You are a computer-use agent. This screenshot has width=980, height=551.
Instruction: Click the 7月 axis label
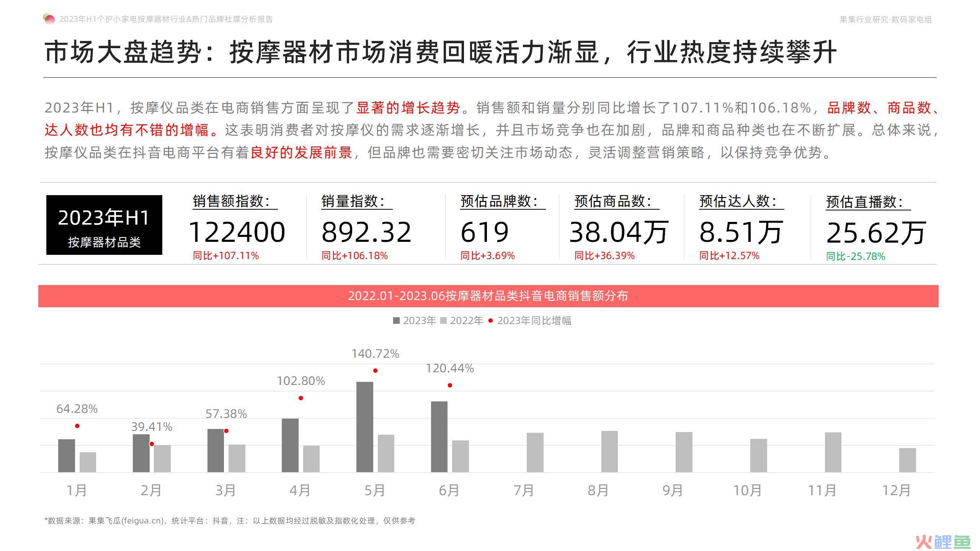click(524, 490)
